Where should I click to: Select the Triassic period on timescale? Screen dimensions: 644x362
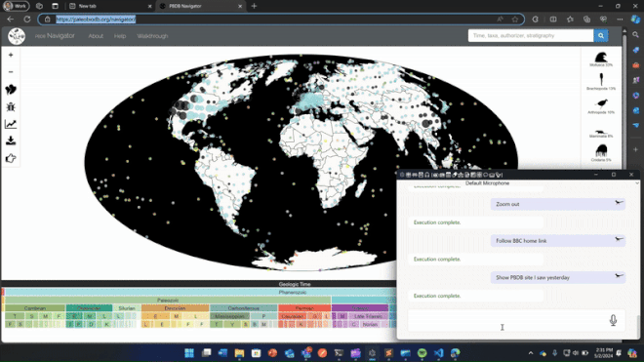pos(360,308)
